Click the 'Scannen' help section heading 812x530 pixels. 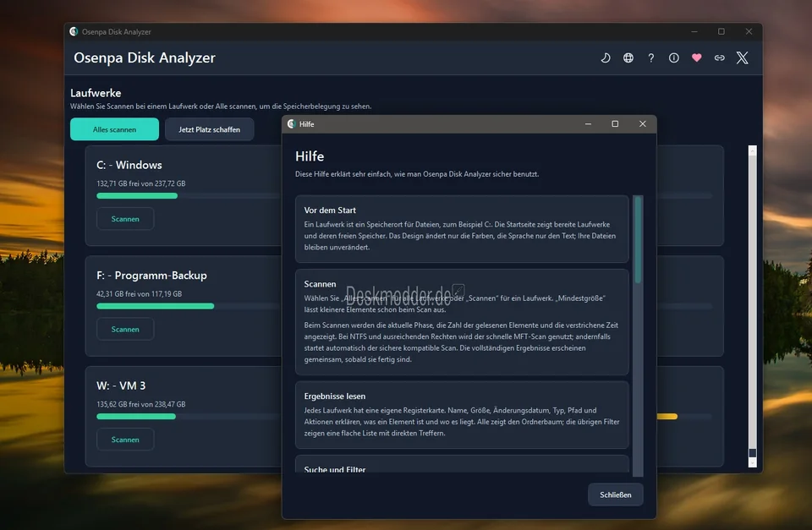(320, 284)
